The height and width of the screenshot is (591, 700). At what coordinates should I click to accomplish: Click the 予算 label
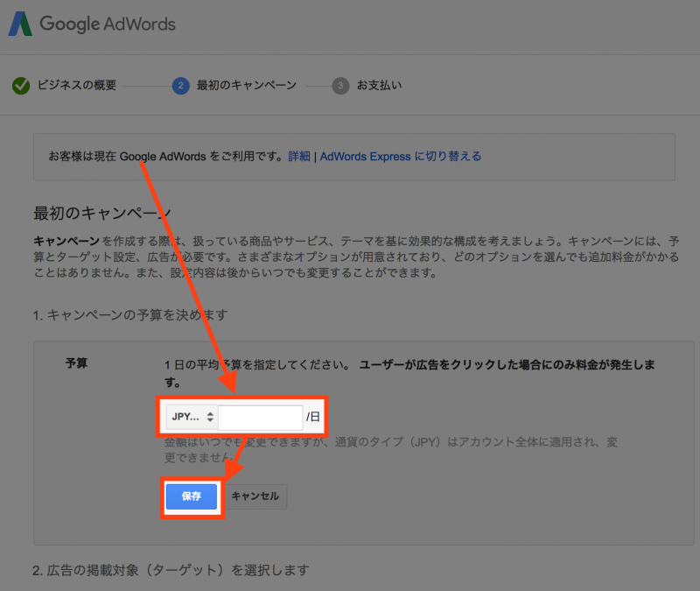(76, 363)
